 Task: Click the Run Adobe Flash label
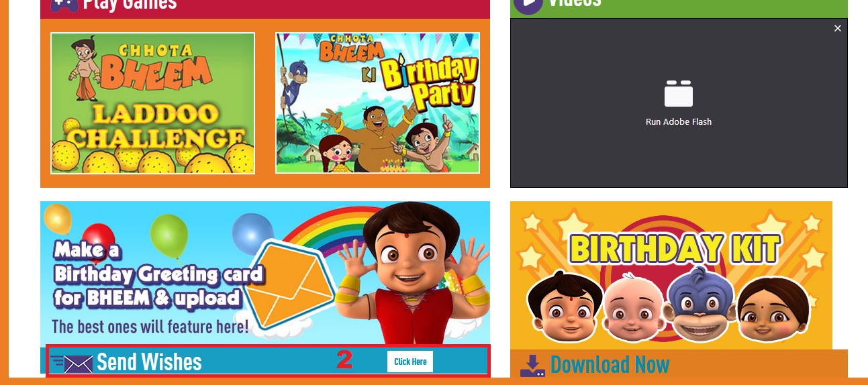tap(679, 121)
